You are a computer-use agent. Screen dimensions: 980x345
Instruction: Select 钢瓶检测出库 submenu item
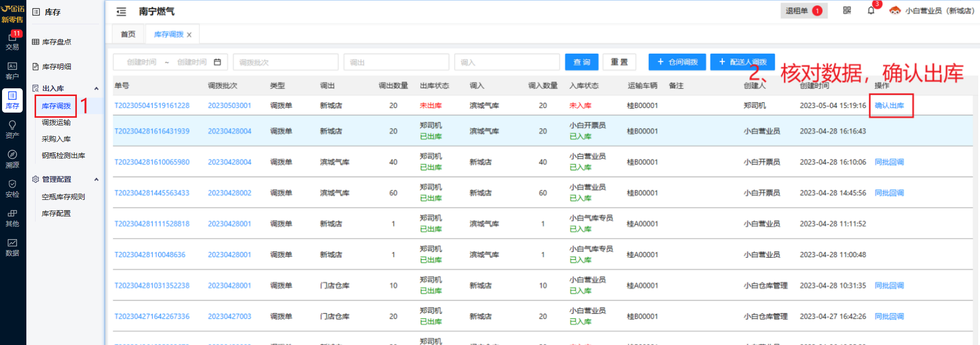point(63,155)
